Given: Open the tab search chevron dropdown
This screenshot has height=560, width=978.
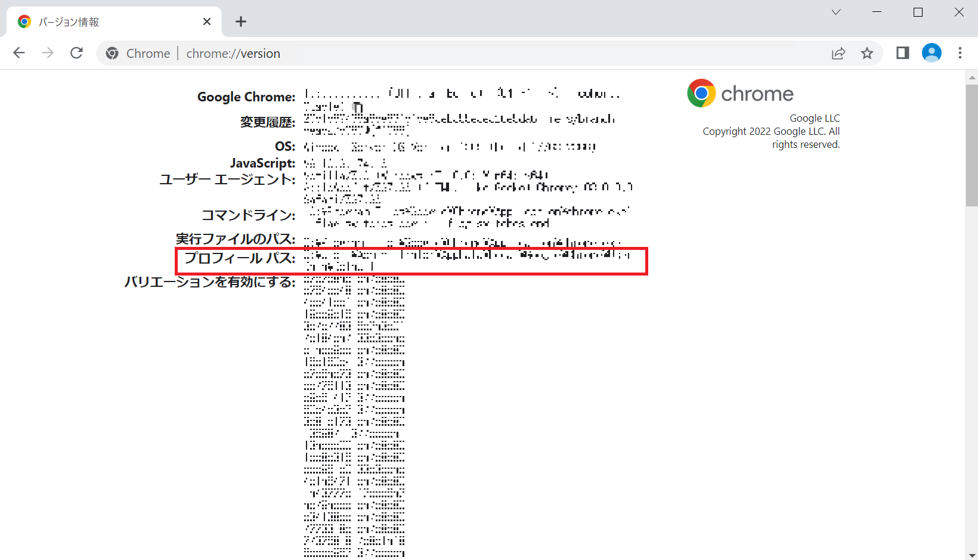Looking at the screenshot, I should 836,12.
